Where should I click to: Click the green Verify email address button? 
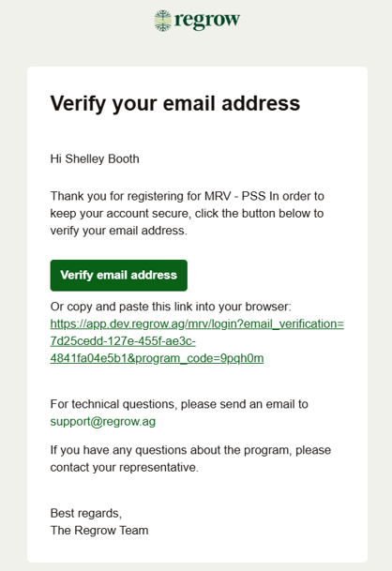(x=119, y=276)
